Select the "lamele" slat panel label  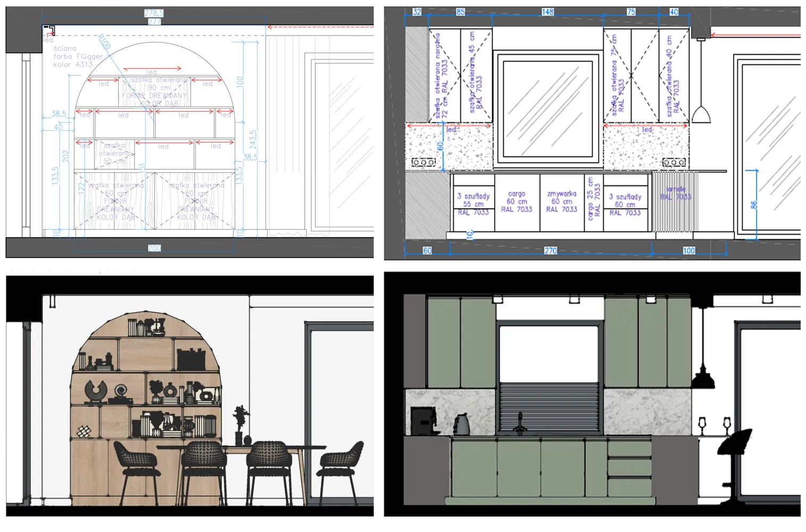[676, 189]
